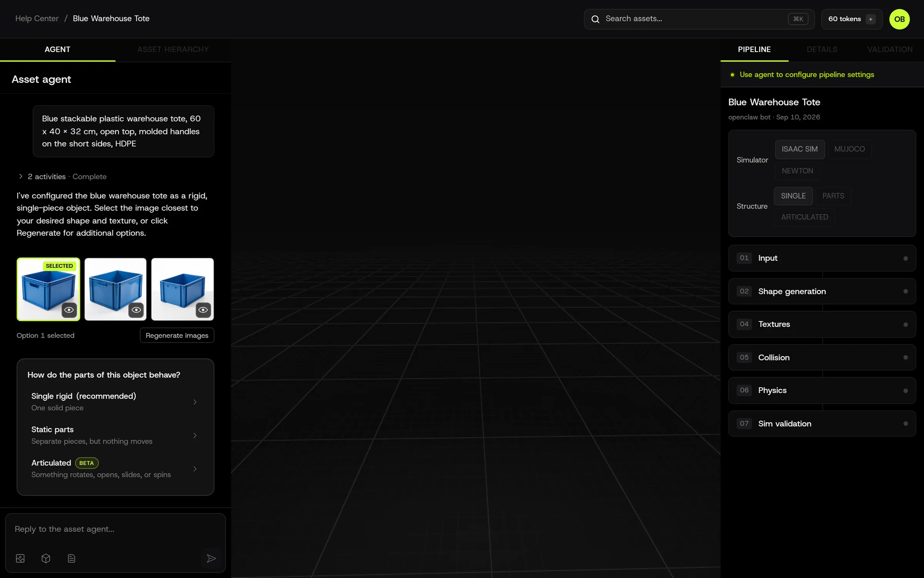Set structure to ARTICULATED

pyautogui.click(x=804, y=217)
